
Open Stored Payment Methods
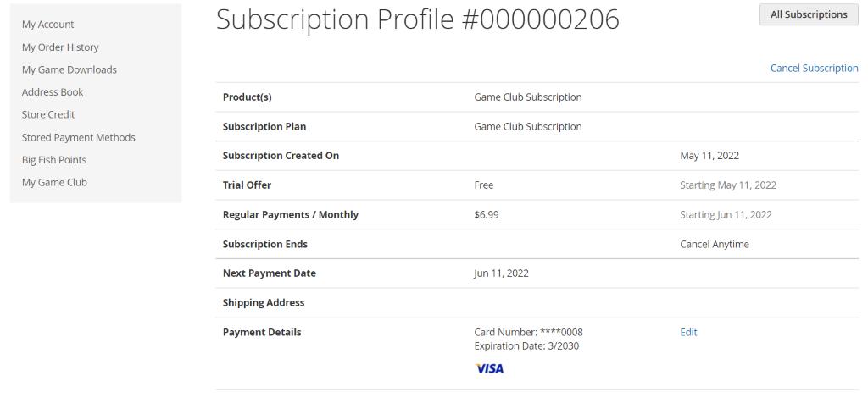click(79, 137)
